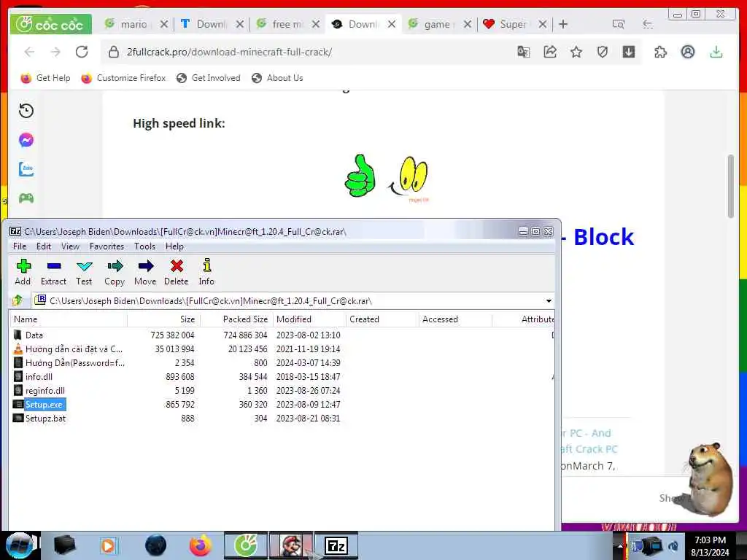The image size is (747, 560).
Task: Click the Add button in 7-Zip toolbar
Action: pyautogui.click(x=23, y=273)
